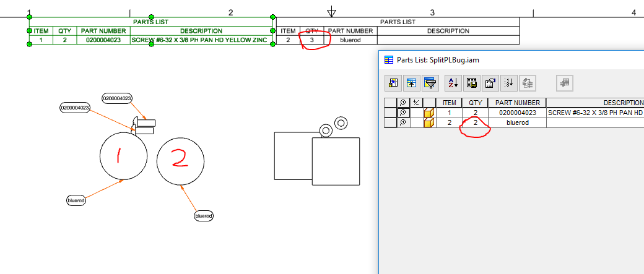Click the Renumber Items tool
The image size is (644, 274).
(x=509, y=83)
